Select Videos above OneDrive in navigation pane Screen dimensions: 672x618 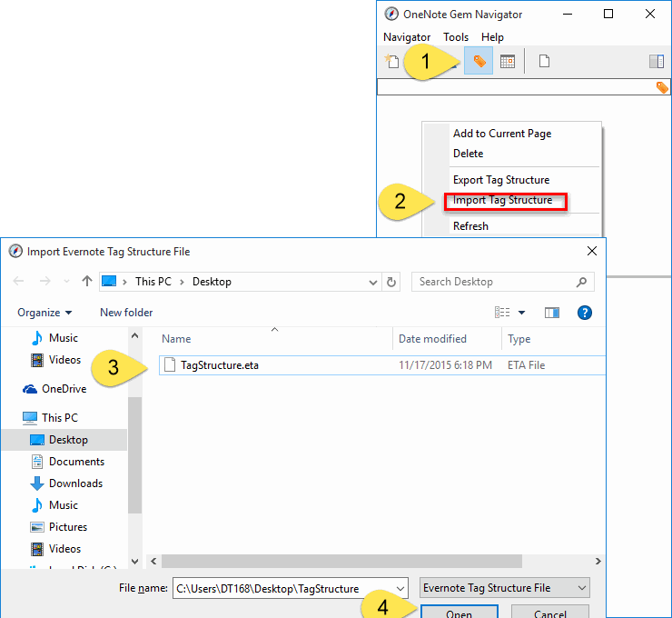(64, 360)
